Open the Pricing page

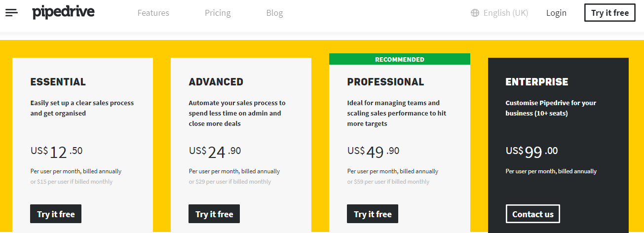(x=218, y=13)
